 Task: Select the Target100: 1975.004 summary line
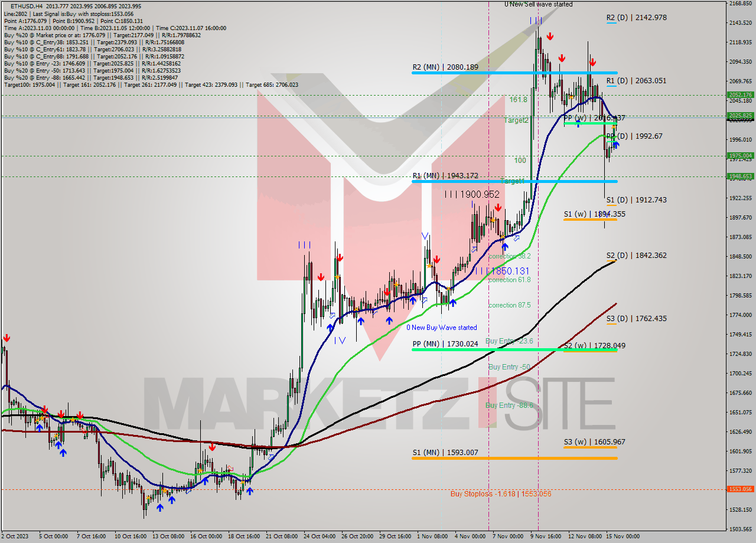pyautogui.click(x=151, y=84)
